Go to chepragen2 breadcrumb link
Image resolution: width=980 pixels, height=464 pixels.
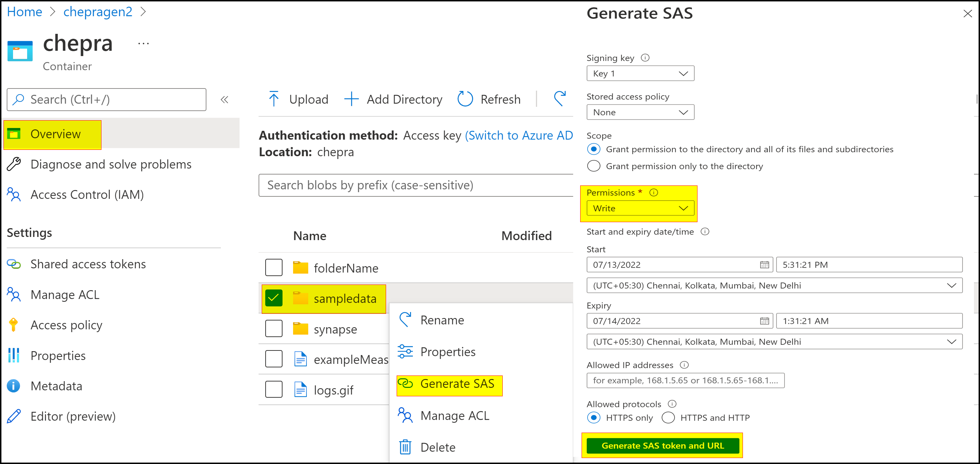(x=98, y=11)
